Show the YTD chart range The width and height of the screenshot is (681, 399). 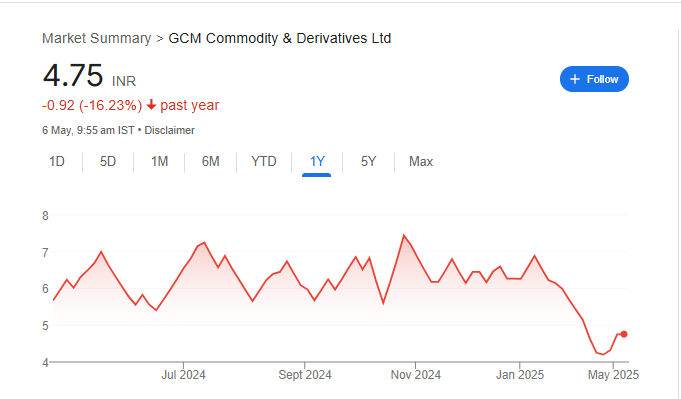point(264,162)
